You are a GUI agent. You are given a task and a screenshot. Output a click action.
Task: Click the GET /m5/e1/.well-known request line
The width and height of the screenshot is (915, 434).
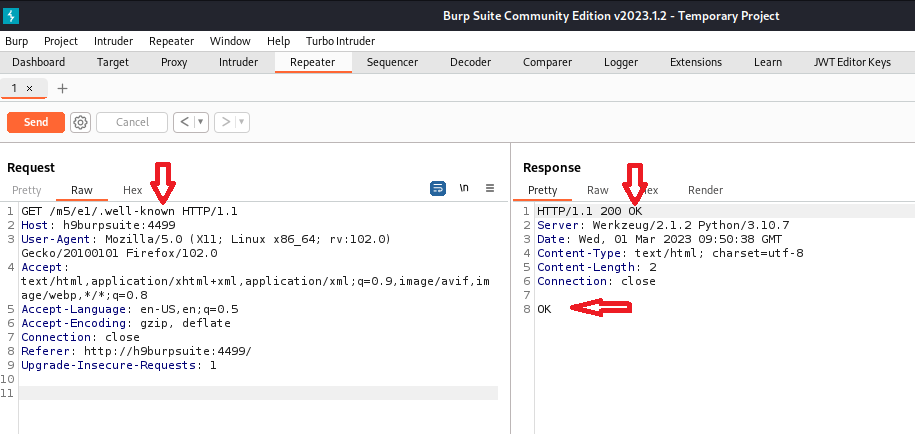(130, 211)
